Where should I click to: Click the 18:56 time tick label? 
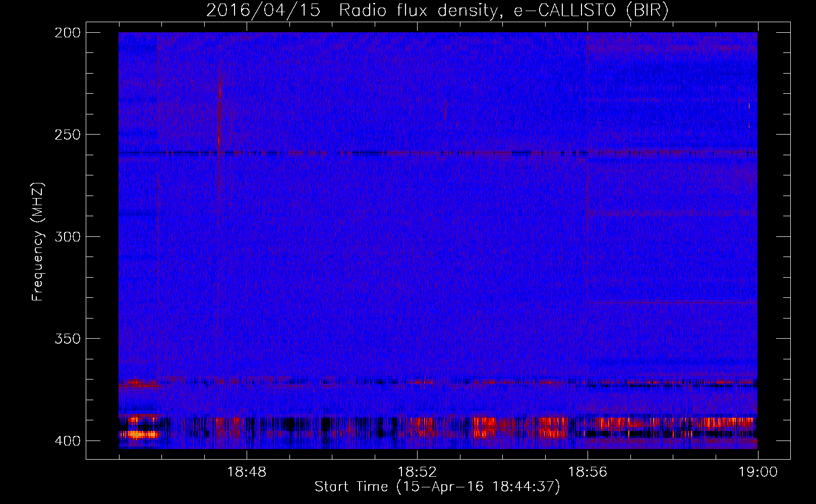point(588,472)
